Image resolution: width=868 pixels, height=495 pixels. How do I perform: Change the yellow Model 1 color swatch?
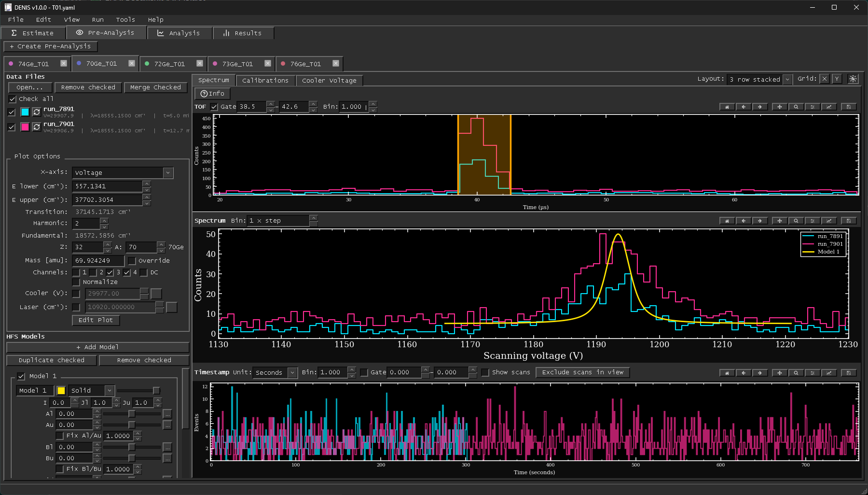[61, 390]
